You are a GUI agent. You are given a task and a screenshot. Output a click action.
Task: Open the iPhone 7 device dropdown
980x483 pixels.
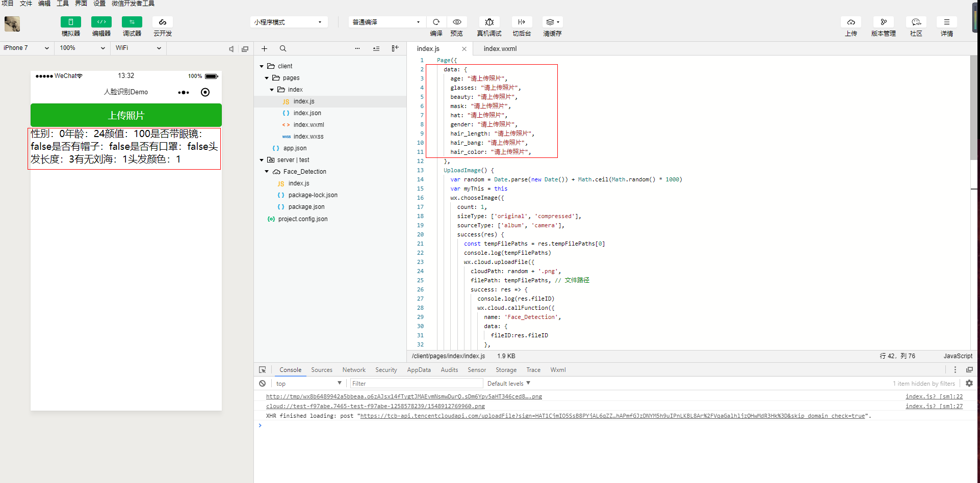(x=26, y=48)
